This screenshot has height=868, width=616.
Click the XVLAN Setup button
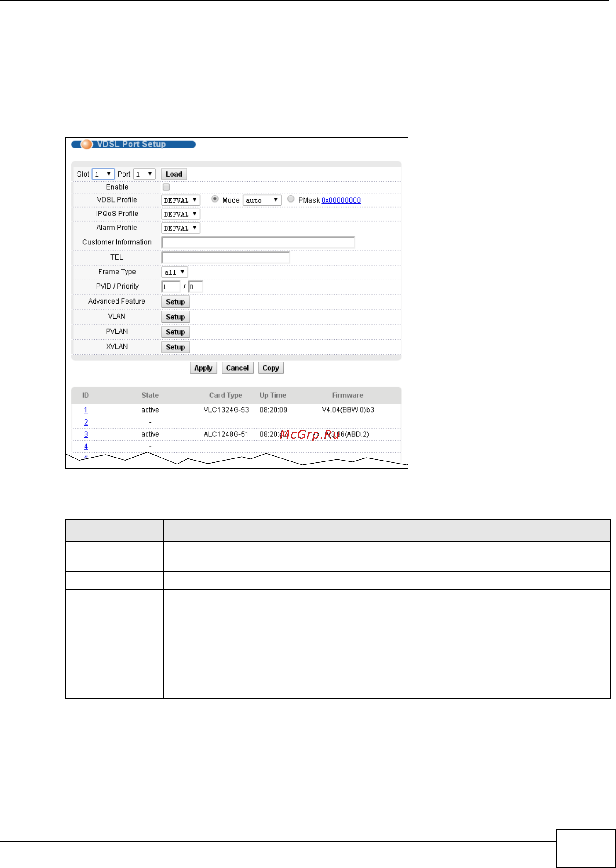(x=175, y=347)
